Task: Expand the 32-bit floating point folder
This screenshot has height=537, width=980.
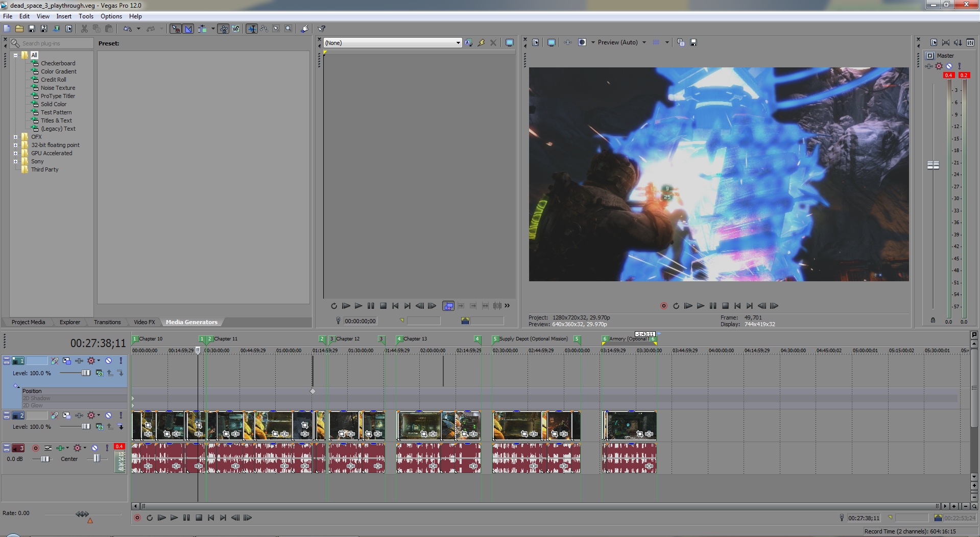Action: 15,145
